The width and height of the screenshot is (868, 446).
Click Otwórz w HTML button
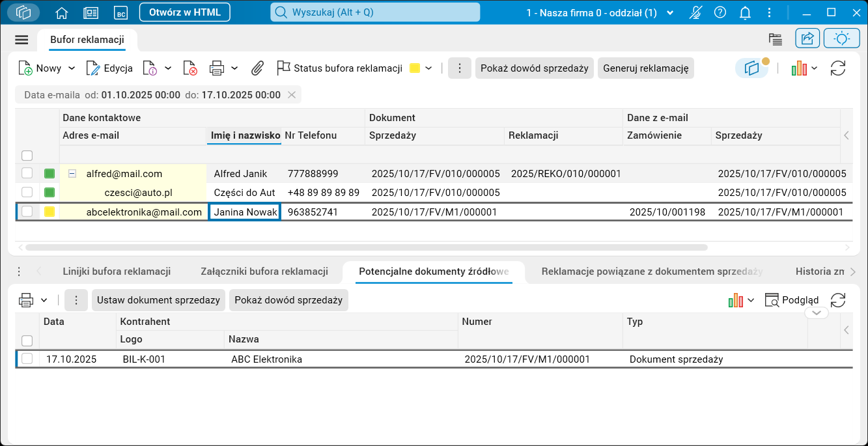tap(185, 12)
